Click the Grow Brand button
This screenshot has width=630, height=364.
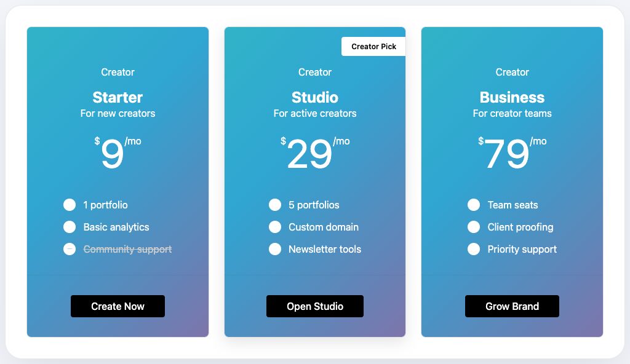512,306
